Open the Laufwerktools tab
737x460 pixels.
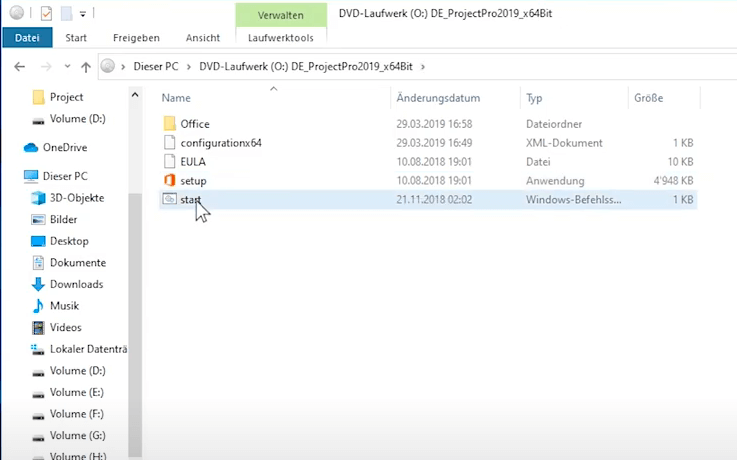pyautogui.click(x=280, y=38)
